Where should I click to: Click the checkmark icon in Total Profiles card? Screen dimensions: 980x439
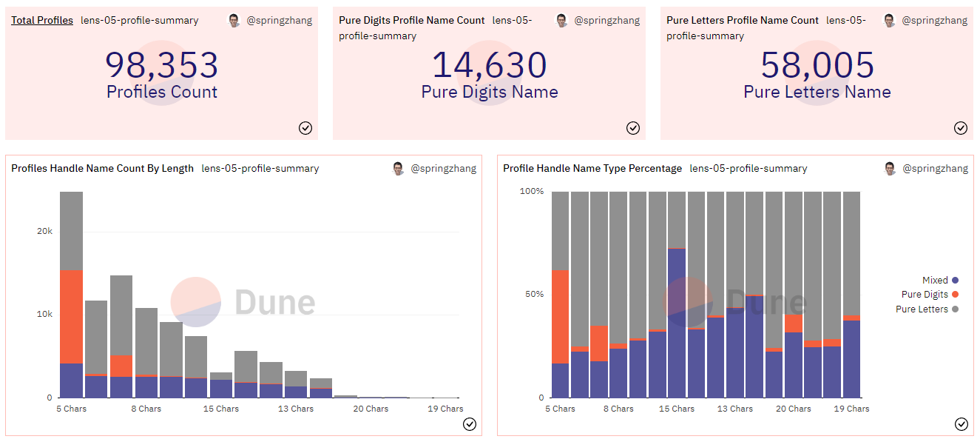click(305, 128)
